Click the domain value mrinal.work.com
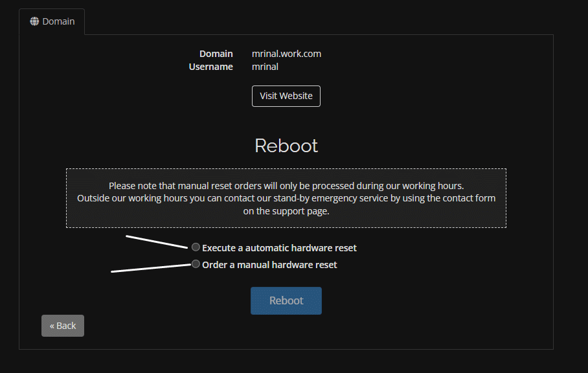The height and width of the screenshot is (373, 588). [x=286, y=54]
